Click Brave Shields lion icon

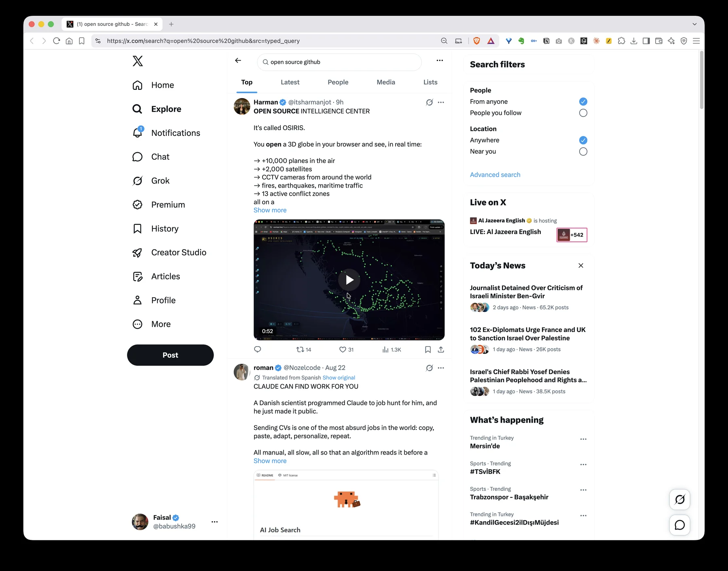pos(477,41)
